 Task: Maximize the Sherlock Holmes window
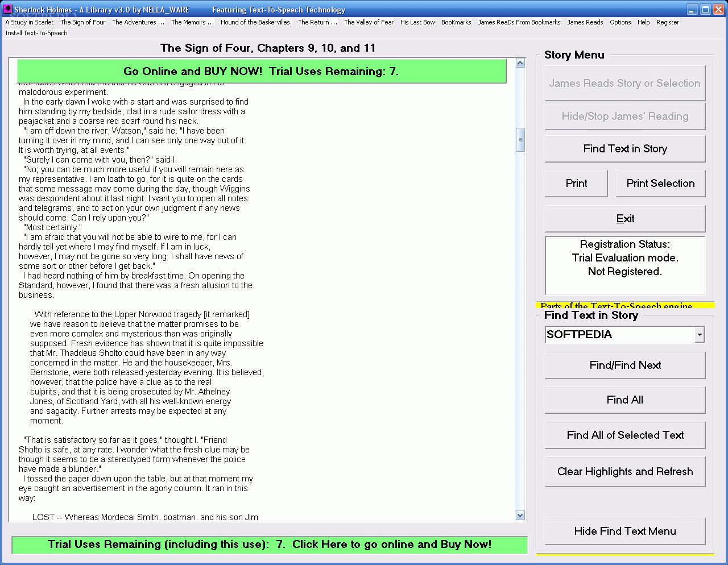[705, 10]
